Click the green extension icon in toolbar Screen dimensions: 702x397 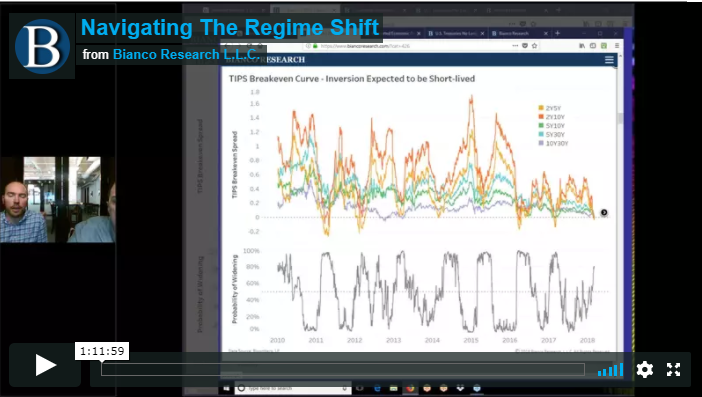pos(604,46)
